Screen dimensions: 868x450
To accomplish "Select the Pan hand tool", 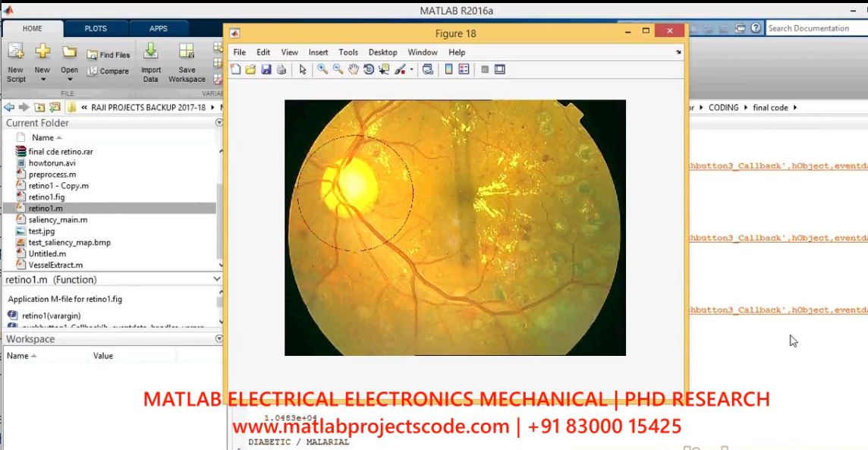I will pyautogui.click(x=354, y=69).
